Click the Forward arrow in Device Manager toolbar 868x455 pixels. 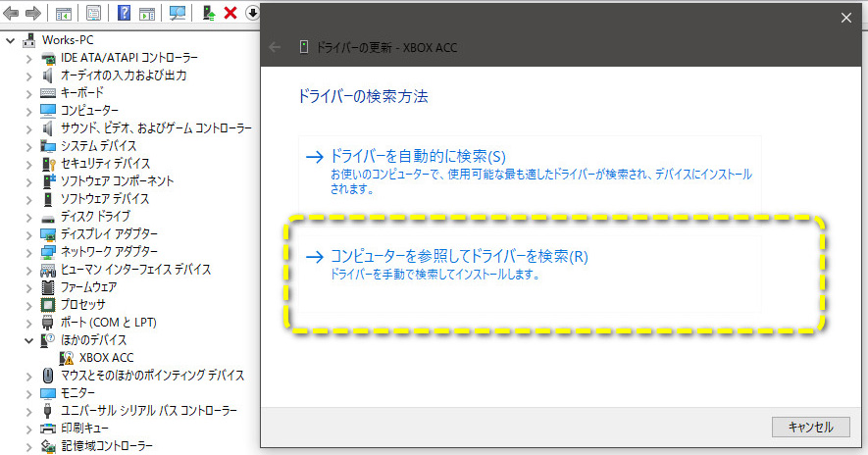pyautogui.click(x=33, y=13)
